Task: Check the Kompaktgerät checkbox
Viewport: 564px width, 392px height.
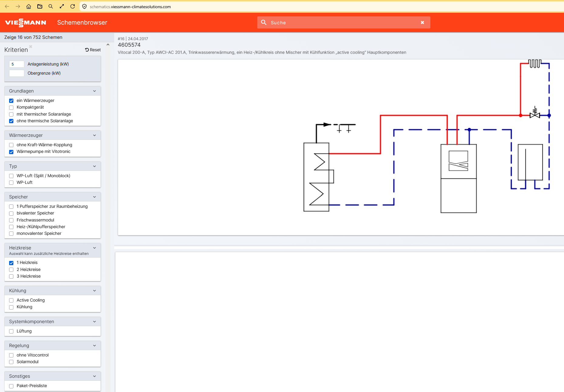Action: tap(11, 107)
